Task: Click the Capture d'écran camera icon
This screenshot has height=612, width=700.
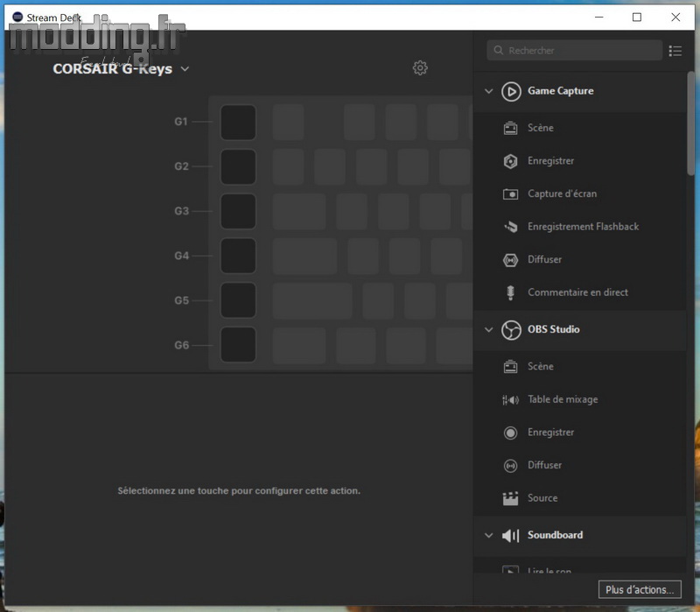Action: coord(510,194)
